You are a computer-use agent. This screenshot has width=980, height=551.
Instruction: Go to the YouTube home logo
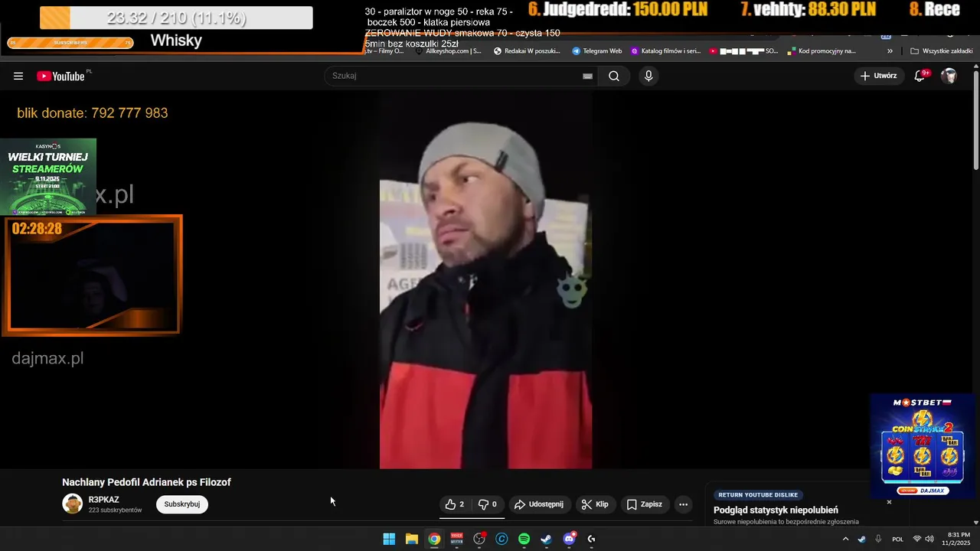tap(61, 76)
